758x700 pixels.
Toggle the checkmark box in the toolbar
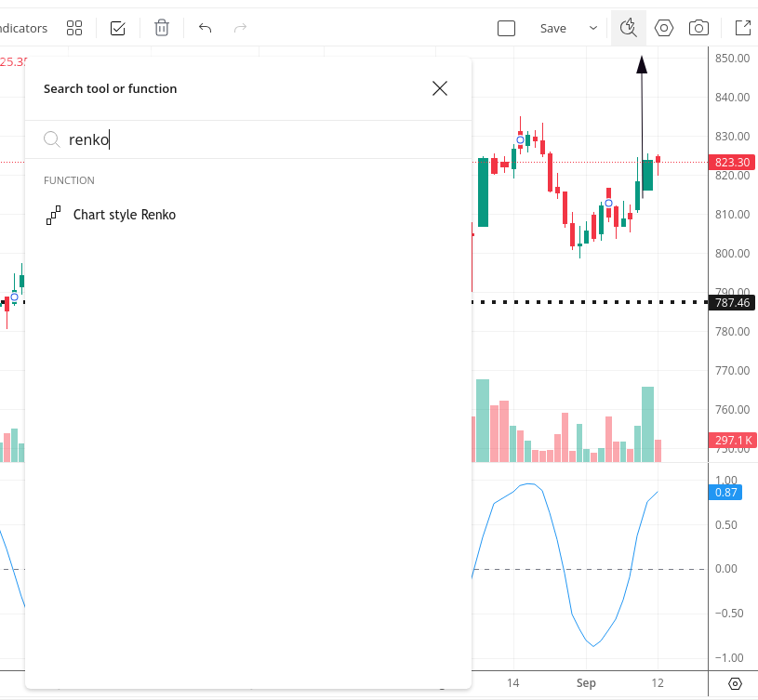[118, 28]
